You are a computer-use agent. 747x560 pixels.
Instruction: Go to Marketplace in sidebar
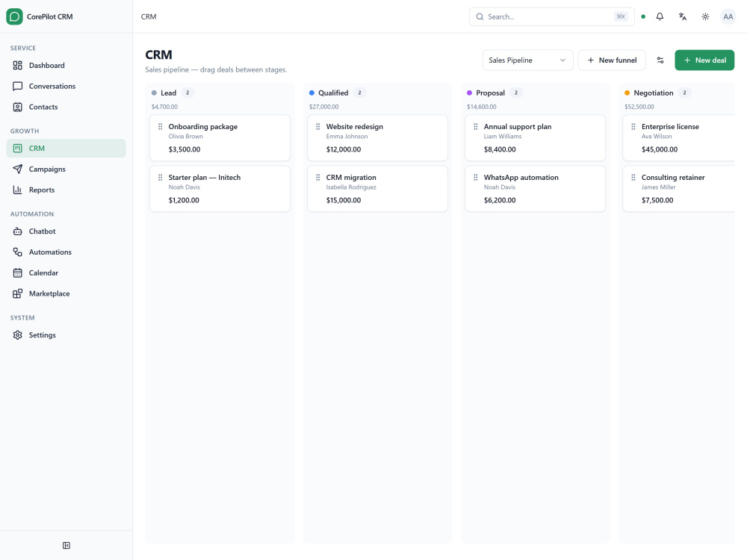(66, 293)
